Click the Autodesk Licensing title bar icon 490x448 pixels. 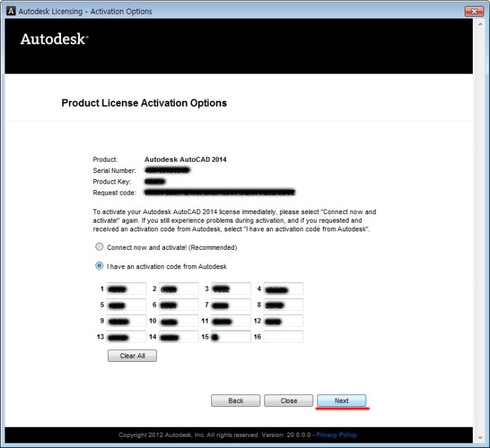coord(11,11)
